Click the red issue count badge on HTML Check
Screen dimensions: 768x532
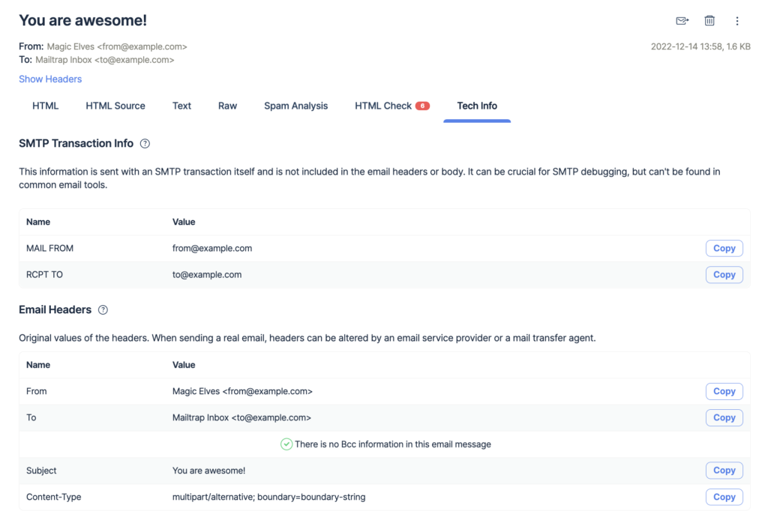pos(422,106)
